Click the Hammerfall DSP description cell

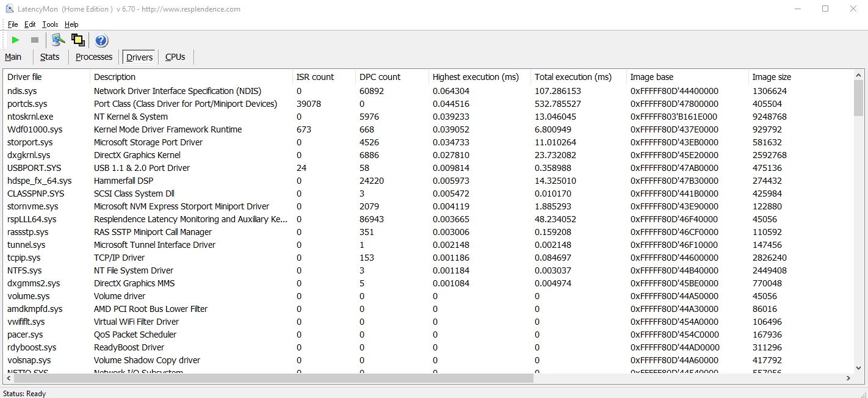pyautogui.click(x=123, y=181)
